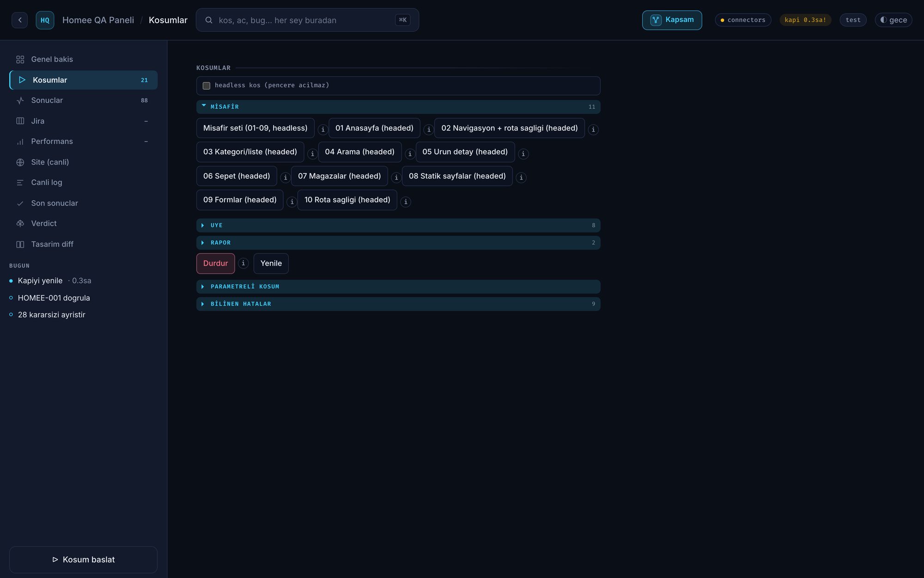Screen dimensions: 924x578
Task: Run Misafir seti (01-09, headless)
Action: pos(255,128)
